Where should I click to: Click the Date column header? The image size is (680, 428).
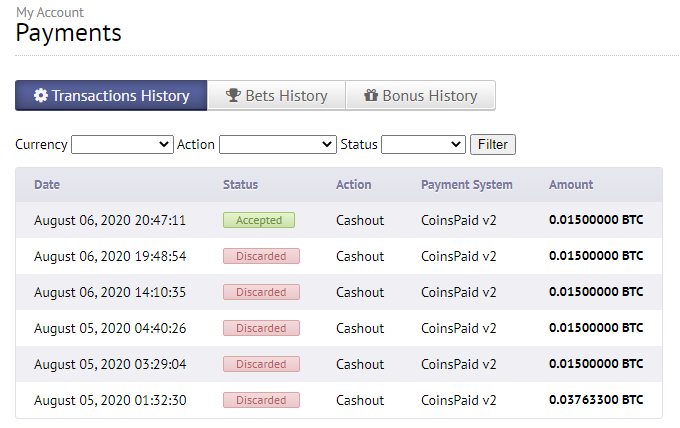point(46,185)
